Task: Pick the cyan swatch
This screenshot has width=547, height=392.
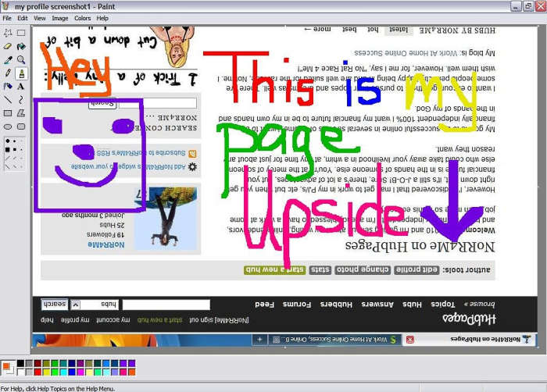Action: point(63,372)
